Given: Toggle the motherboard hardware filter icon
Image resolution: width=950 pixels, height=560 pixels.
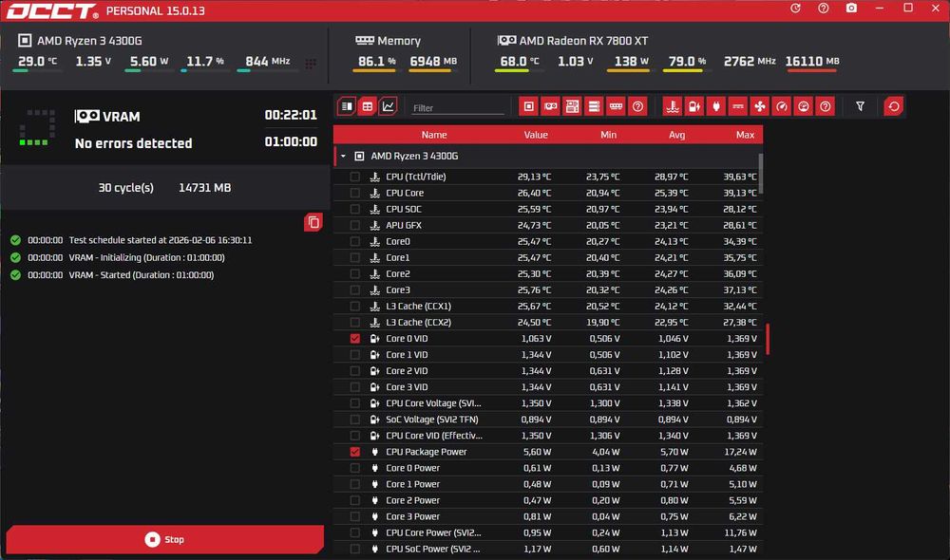Looking at the screenshot, I should tap(572, 106).
